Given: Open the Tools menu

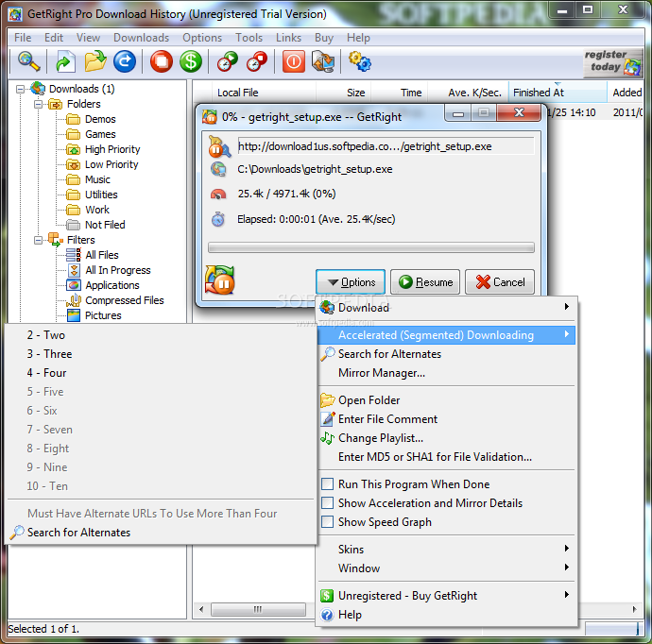Looking at the screenshot, I should pos(249,38).
